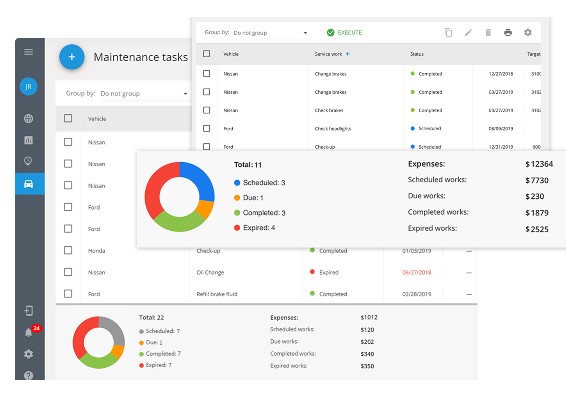Click the 'Total: 11' label
This screenshot has width=566, height=399.
248,165
